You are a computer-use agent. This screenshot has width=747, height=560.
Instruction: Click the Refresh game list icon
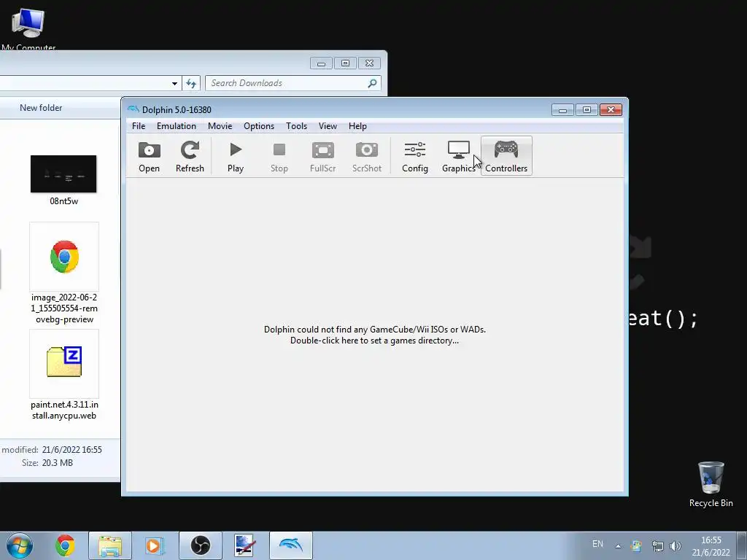(190, 157)
